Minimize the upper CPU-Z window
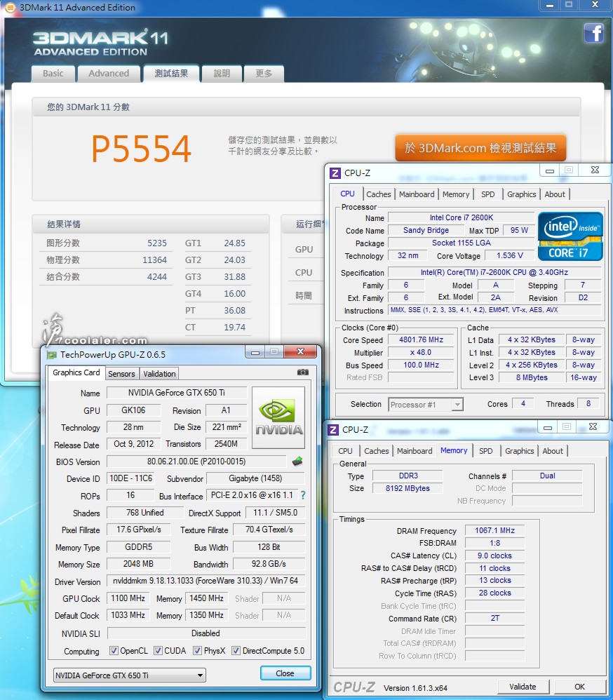Image resolution: width=613 pixels, height=700 pixels. [550, 170]
